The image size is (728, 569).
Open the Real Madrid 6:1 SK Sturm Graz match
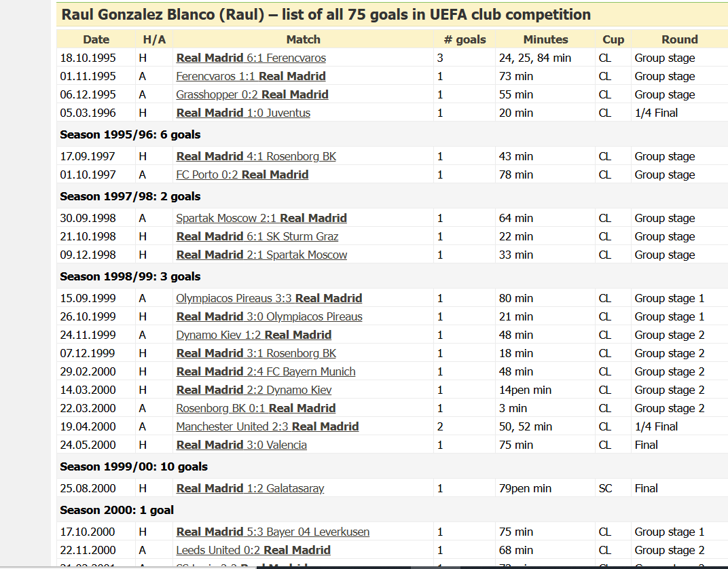pos(257,237)
